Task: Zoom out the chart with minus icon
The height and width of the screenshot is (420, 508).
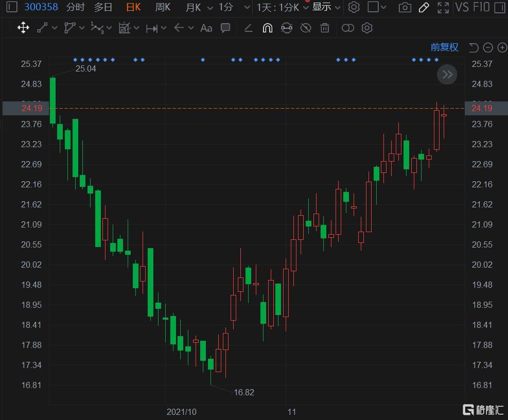Action: [488, 48]
